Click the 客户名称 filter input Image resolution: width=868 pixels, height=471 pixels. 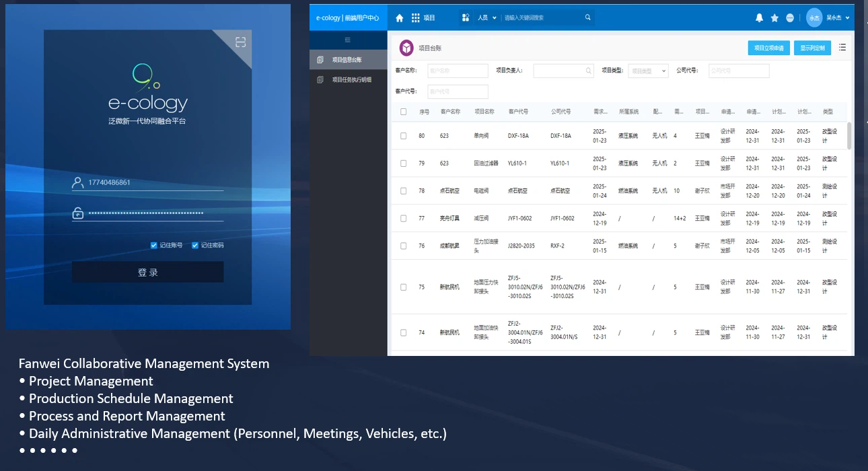458,71
